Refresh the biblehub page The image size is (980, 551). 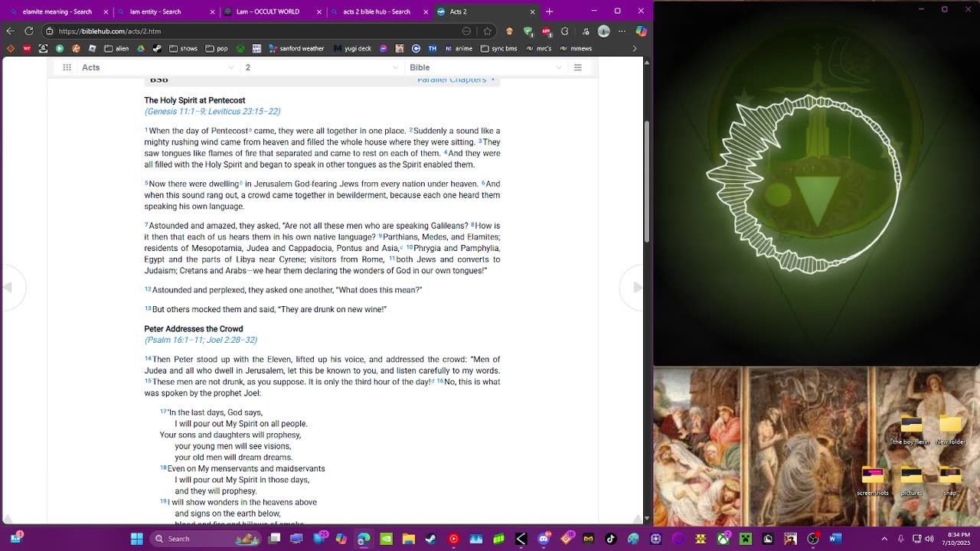point(29,31)
